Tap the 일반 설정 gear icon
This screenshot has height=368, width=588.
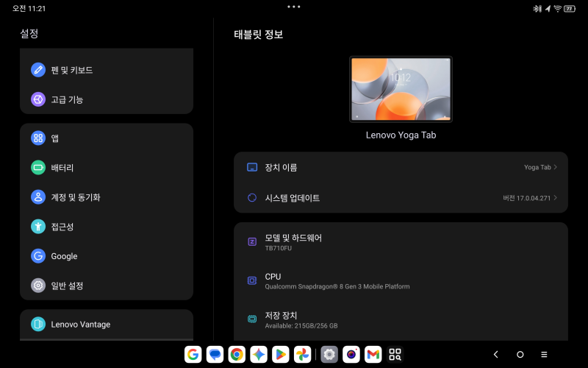pos(38,286)
